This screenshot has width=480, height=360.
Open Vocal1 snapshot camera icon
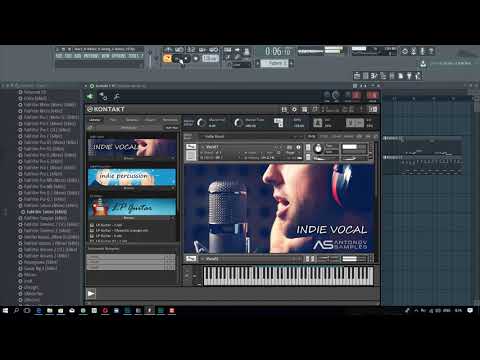[290, 147]
